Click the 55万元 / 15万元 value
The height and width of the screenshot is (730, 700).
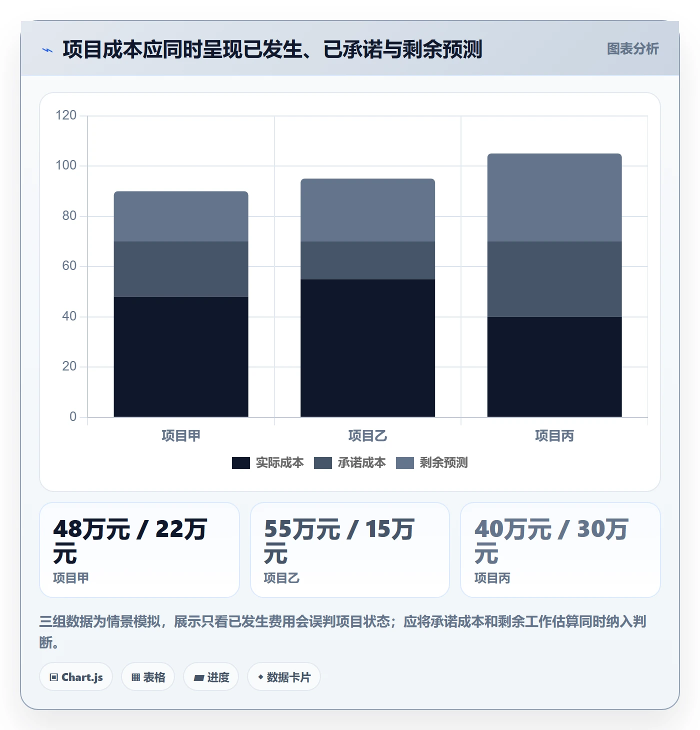pos(339,541)
